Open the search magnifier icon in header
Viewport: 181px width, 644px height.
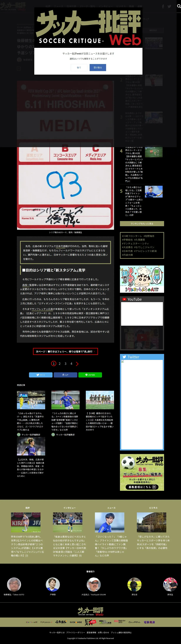pos(179,6)
